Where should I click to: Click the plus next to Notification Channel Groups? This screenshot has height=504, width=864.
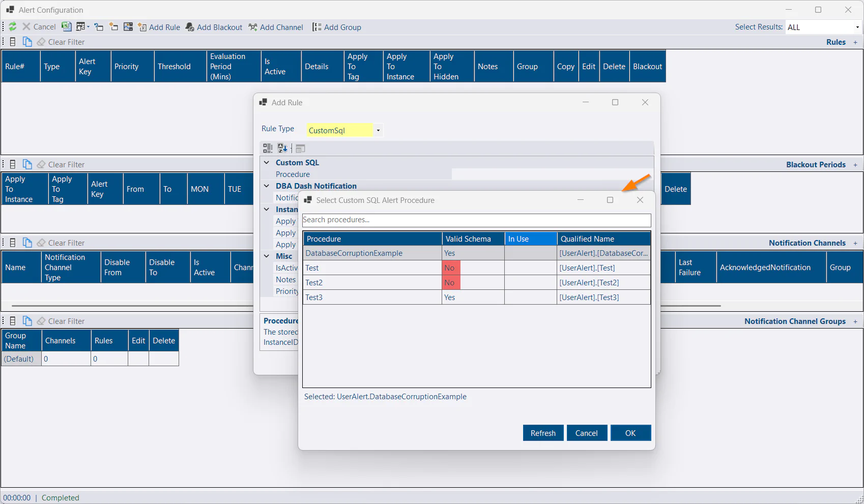coord(855,321)
